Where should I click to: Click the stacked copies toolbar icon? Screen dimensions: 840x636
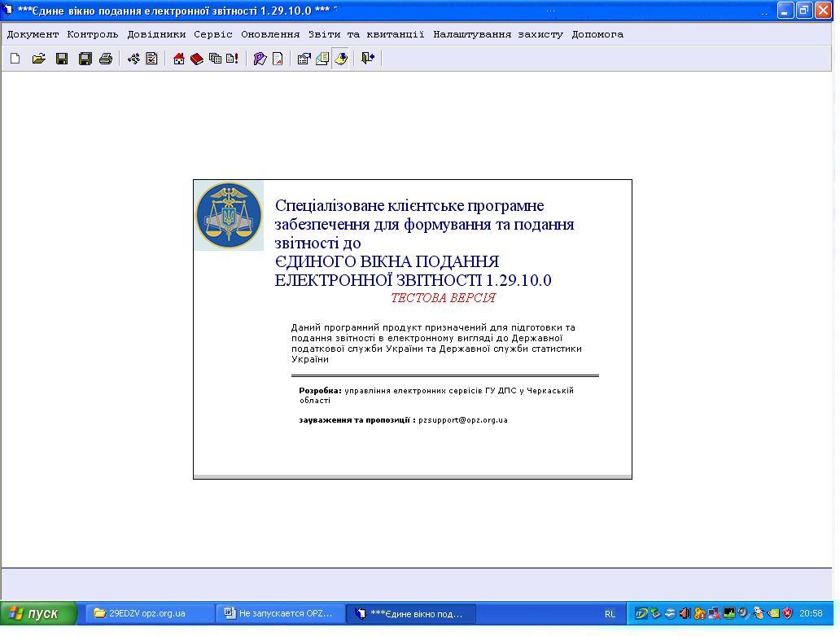215,59
